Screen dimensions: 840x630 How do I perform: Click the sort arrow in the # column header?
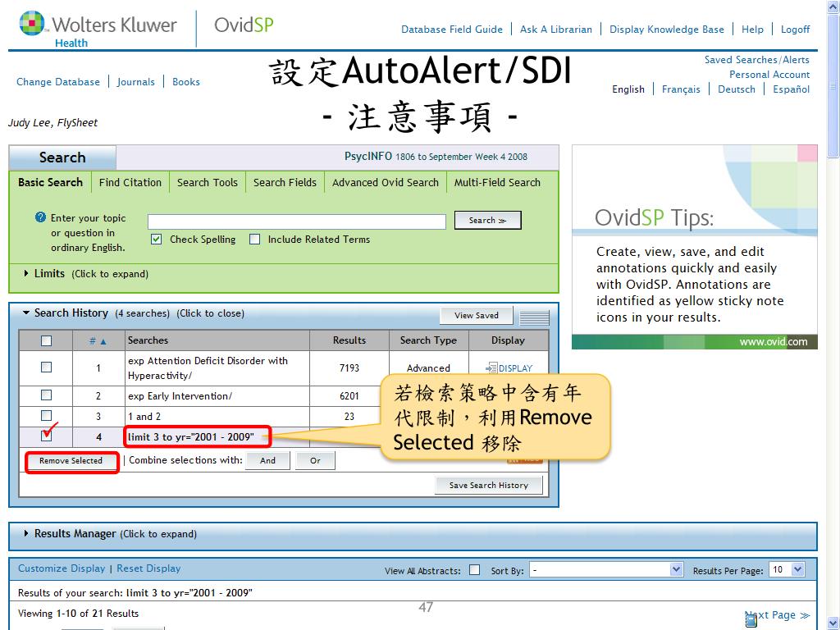103,341
